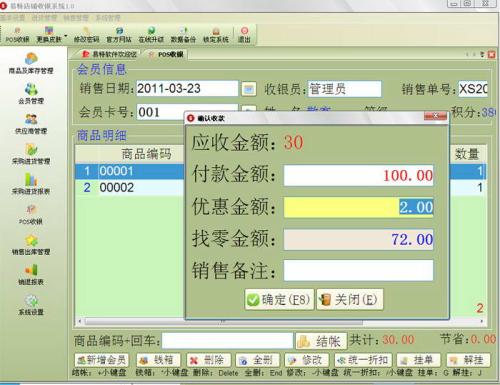The height and width of the screenshot is (385, 500).
Task: Click the product table horizontal scrollbar
Action: pos(224,322)
